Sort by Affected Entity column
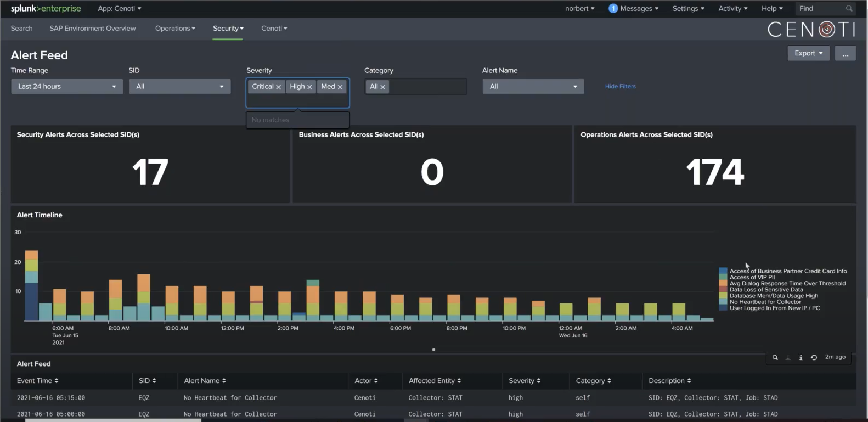Image resolution: width=868 pixels, height=422 pixels. coord(435,381)
